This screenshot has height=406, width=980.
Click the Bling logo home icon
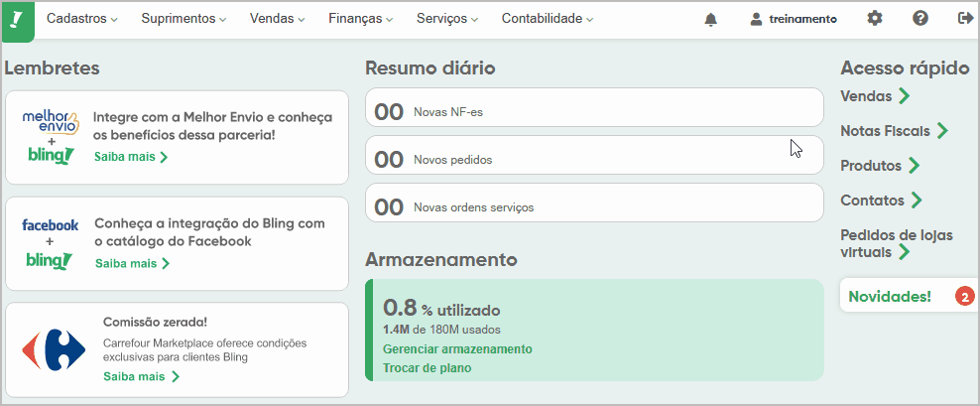click(x=18, y=21)
